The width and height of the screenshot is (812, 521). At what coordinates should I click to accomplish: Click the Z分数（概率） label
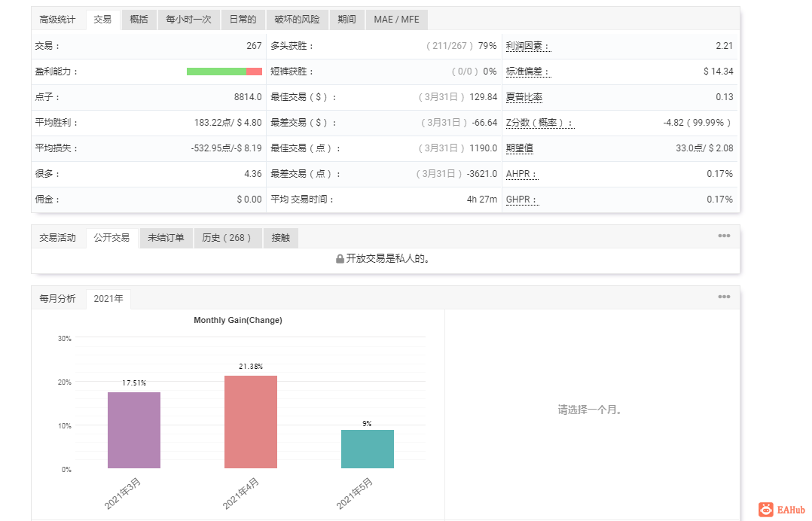point(539,123)
